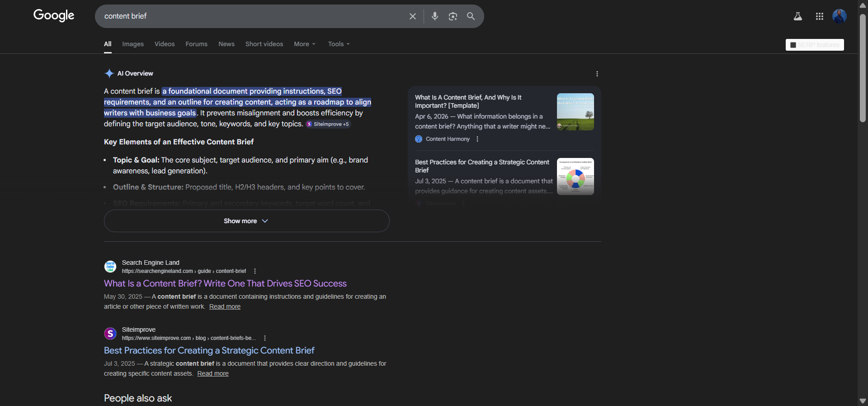Click the Google logo
The image size is (868, 406).
pyautogui.click(x=54, y=15)
